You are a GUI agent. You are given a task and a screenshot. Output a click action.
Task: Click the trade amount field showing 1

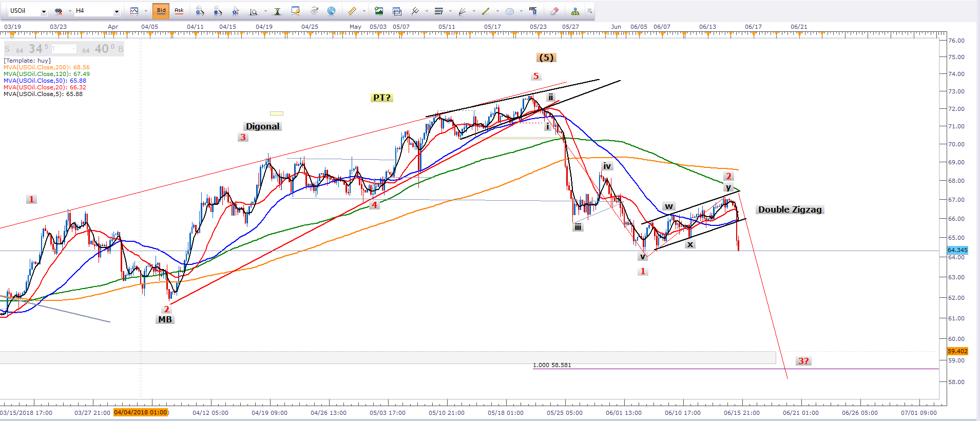[x=64, y=49]
